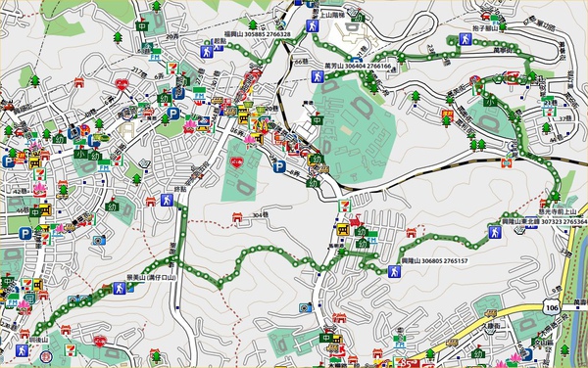
Task: Select the hiker icon under 興隆山東北峰 label
Action: coord(495,232)
